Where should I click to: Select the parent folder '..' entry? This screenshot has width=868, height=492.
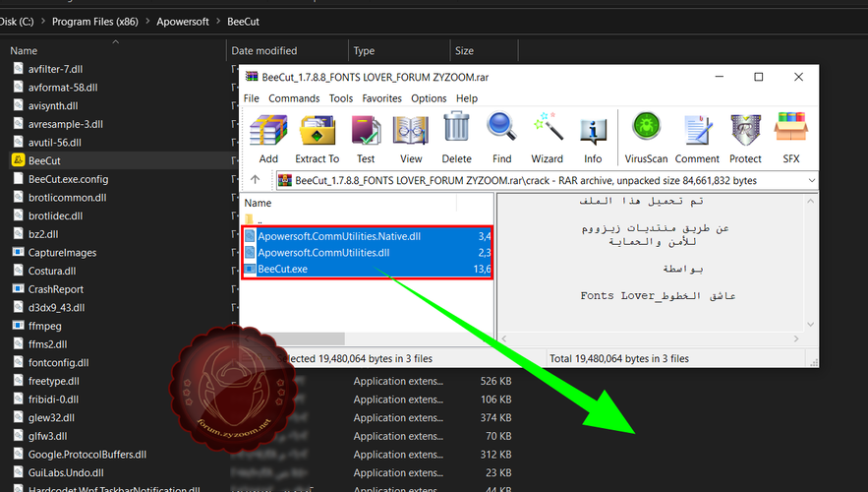point(253,220)
